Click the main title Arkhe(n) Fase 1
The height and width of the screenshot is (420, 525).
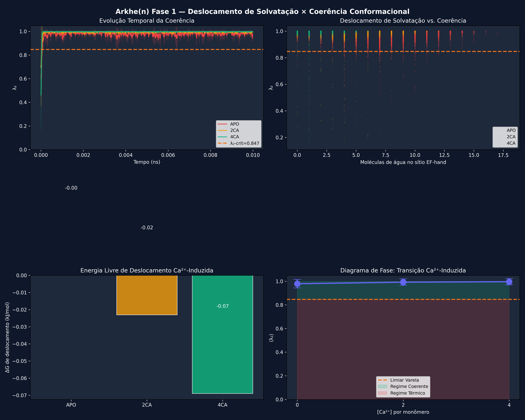click(262, 11)
